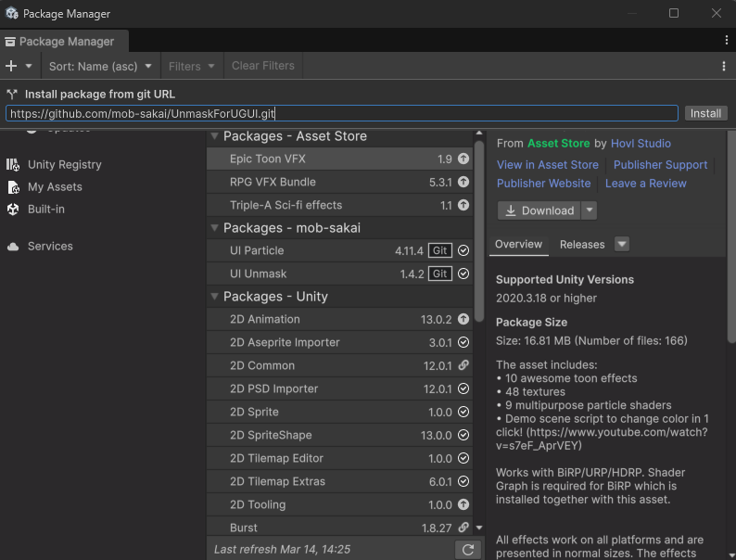Image resolution: width=736 pixels, height=560 pixels.
Task: Select the Epic Toon VFX package
Action: pyautogui.click(x=339, y=159)
